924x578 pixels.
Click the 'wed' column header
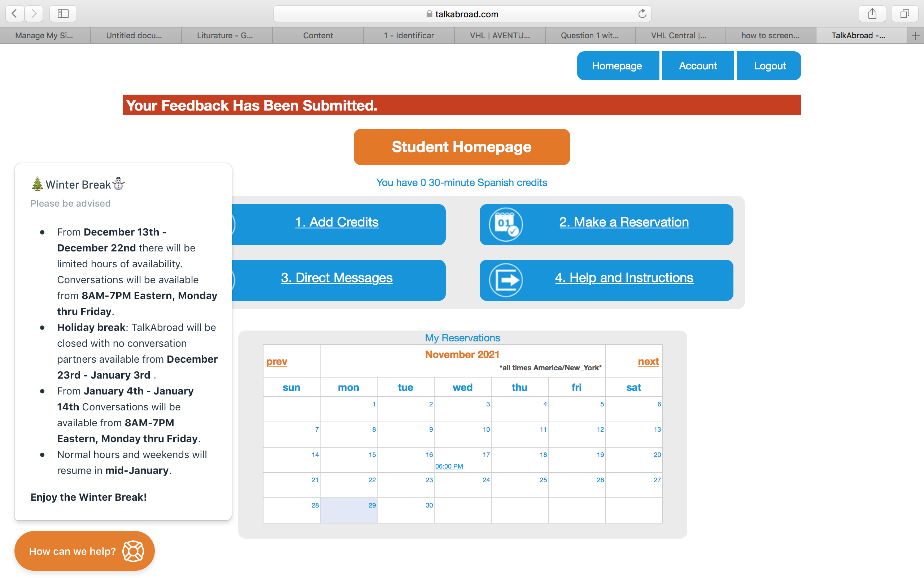[462, 387]
